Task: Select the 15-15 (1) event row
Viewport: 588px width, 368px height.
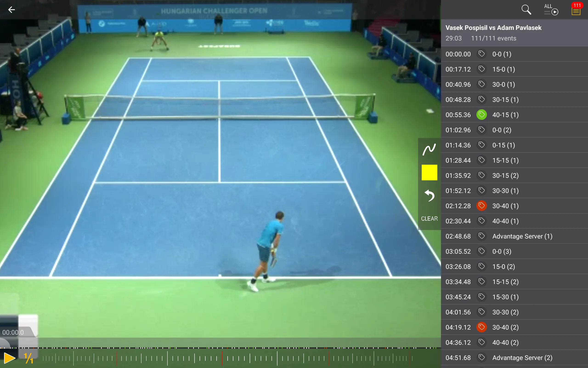Action: [x=514, y=160]
